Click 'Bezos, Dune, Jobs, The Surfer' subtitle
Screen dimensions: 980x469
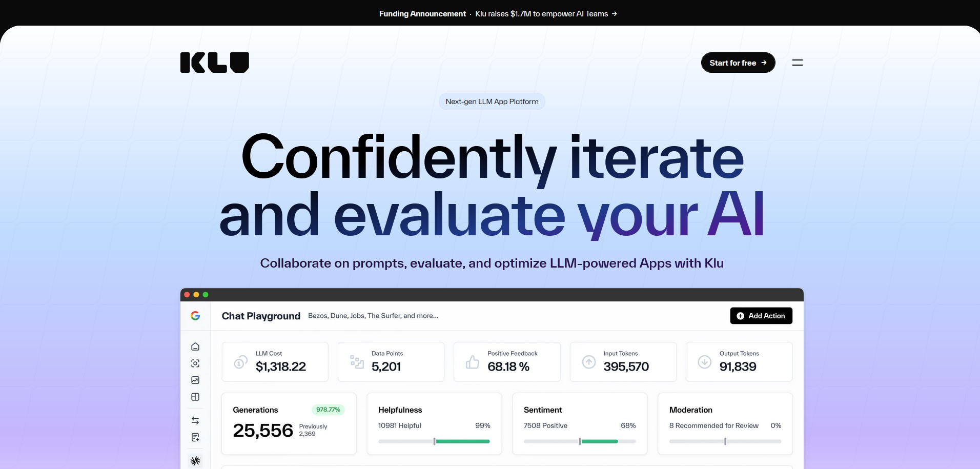point(373,316)
